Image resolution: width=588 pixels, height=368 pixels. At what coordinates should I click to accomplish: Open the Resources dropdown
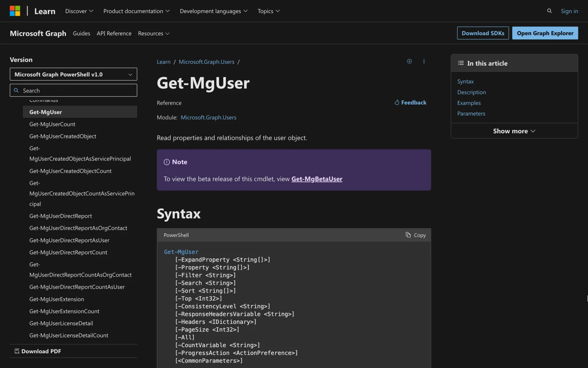pos(154,33)
